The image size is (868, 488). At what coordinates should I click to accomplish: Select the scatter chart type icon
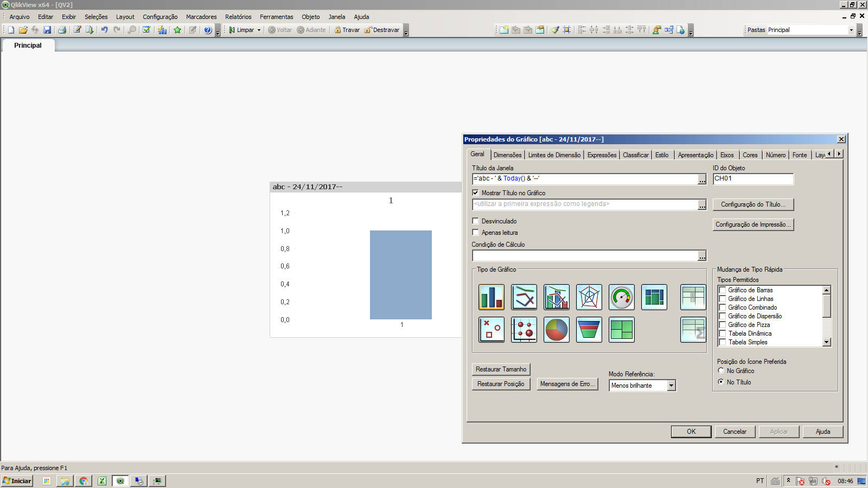click(x=491, y=330)
